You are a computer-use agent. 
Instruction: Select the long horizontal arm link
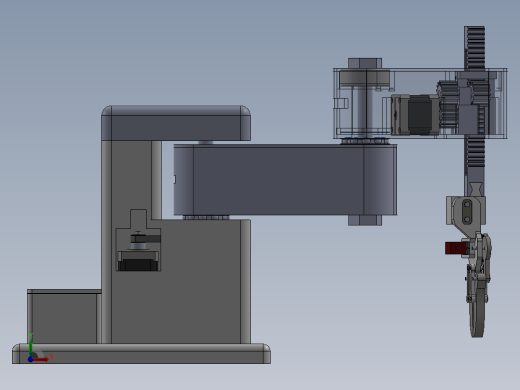pyautogui.click(x=285, y=180)
